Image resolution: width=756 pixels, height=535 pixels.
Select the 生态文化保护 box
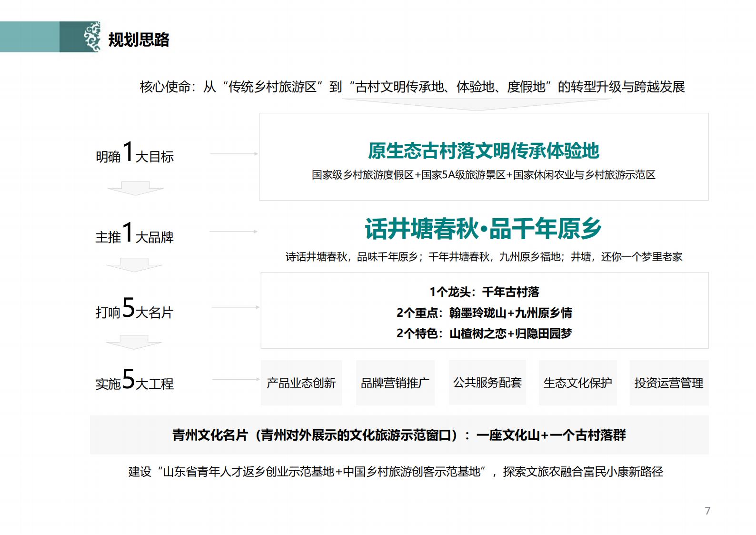point(578,383)
